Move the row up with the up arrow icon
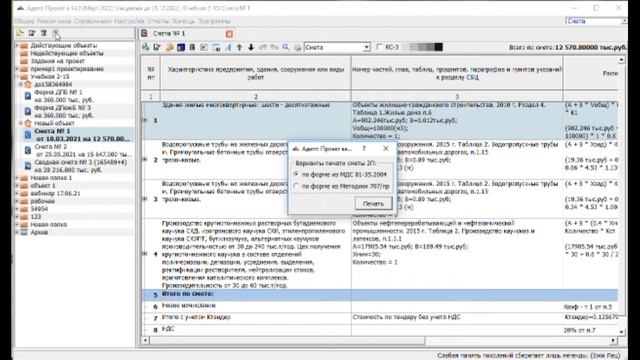 pos(240,47)
